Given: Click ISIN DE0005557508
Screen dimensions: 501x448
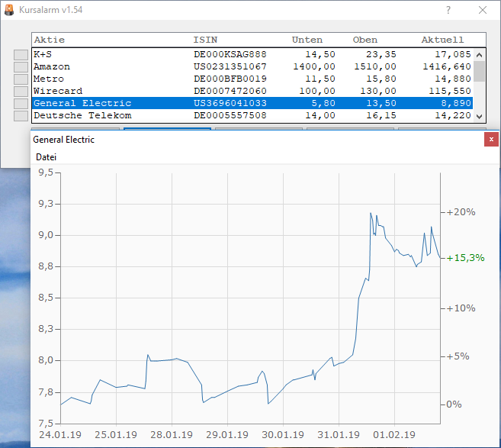Looking at the screenshot, I should tap(230, 115).
